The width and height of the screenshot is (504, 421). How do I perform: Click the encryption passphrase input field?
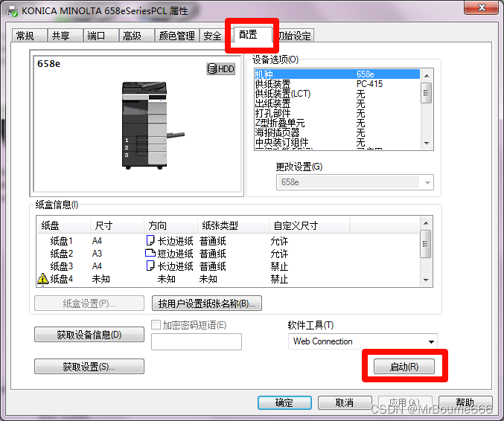197,341
